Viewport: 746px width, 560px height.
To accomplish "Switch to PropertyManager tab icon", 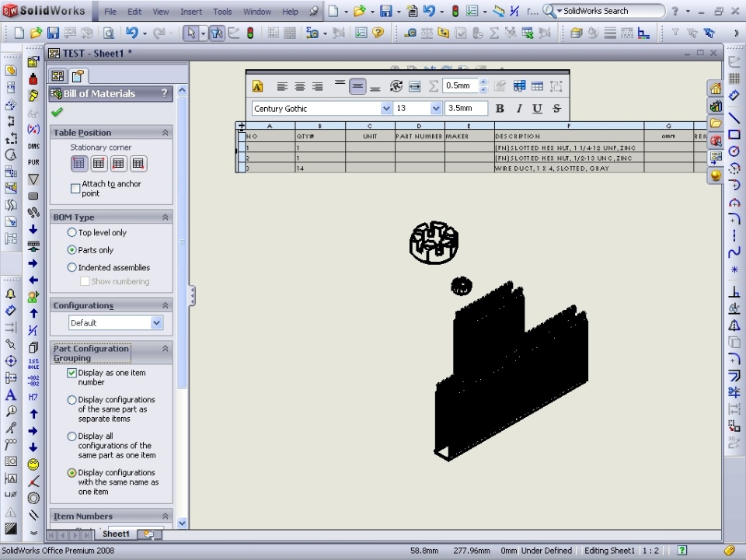I will pos(78,76).
